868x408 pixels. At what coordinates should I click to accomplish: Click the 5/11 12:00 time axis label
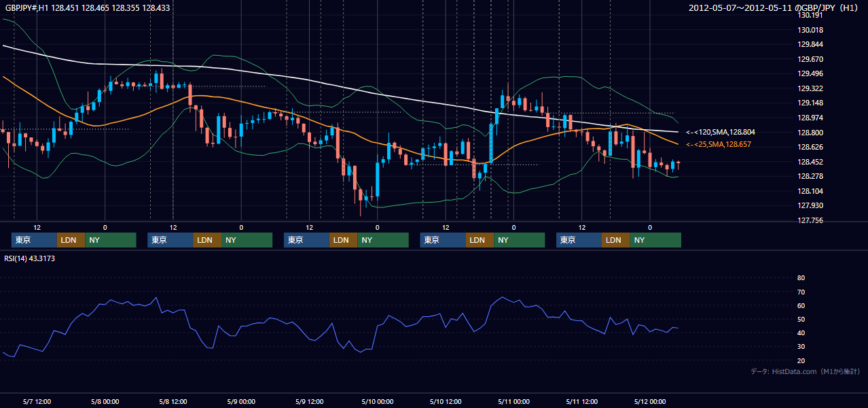[581, 401]
